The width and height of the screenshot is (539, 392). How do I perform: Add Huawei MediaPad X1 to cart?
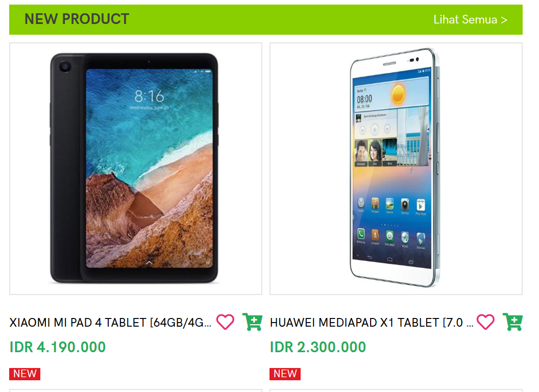(512, 322)
